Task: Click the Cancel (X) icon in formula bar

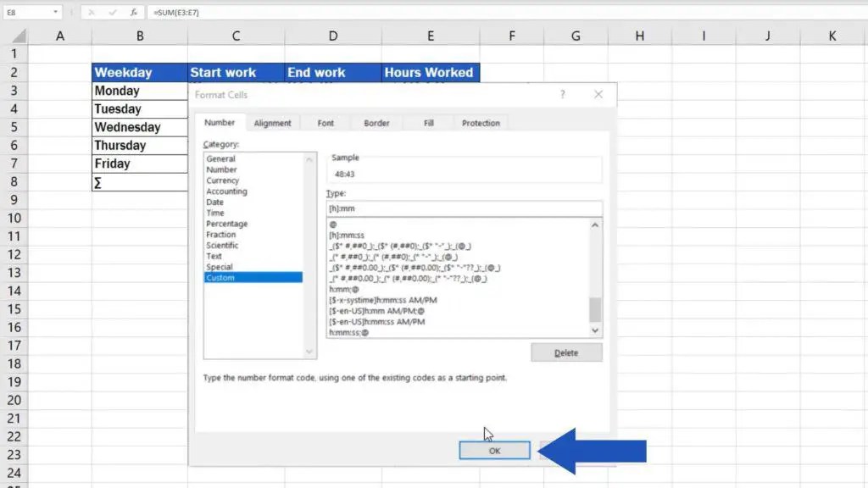Action: point(92,12)
